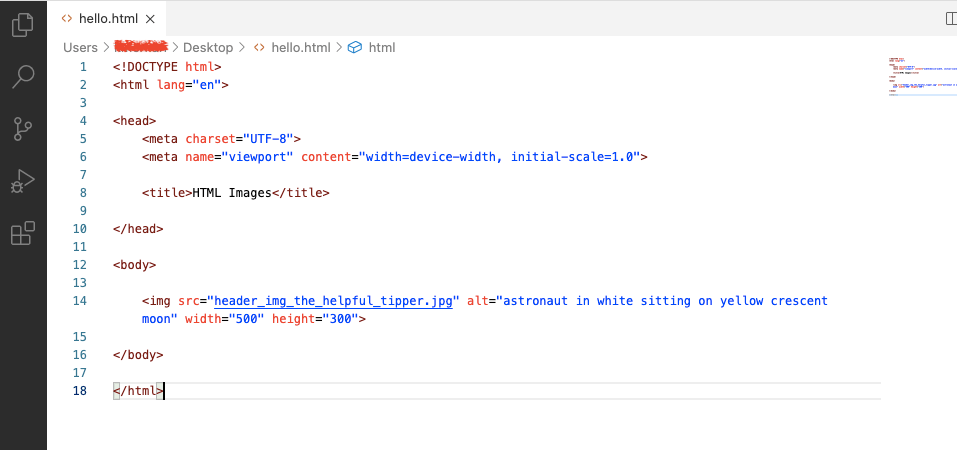Image resolution: width=957 pixels, height=450 pixels.
Task: Expand breadcrumb chevron after hello.html
Action: coord(338,47)
